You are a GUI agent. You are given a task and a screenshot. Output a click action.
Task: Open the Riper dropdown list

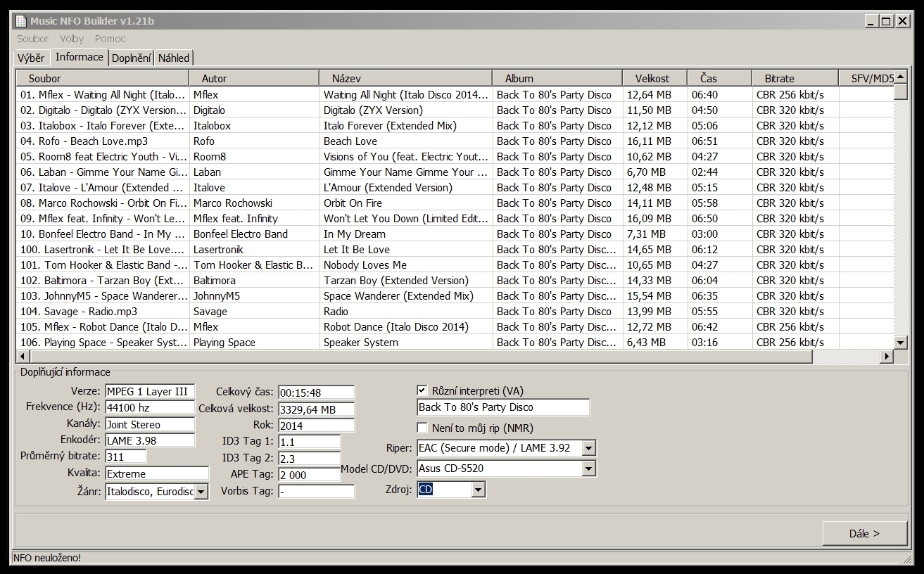pyautogui.click(x=589, y=447)
